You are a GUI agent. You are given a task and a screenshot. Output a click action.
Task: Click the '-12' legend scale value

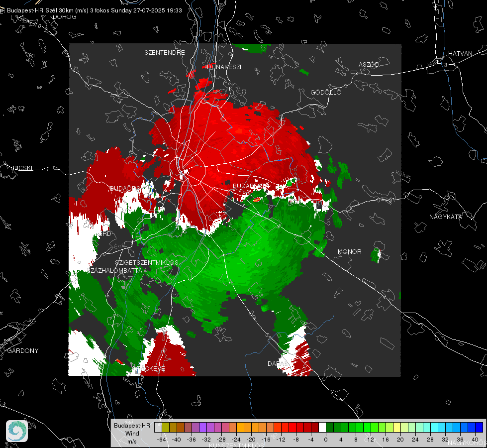281,440
